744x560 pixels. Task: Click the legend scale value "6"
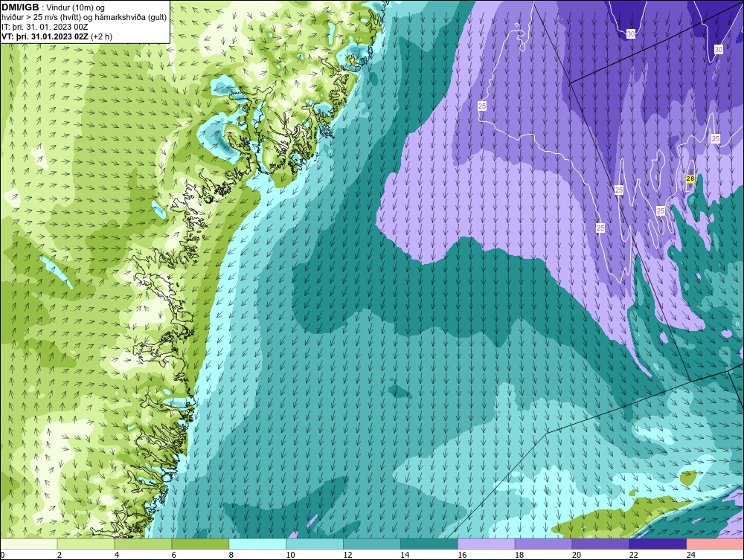(173, 555)
